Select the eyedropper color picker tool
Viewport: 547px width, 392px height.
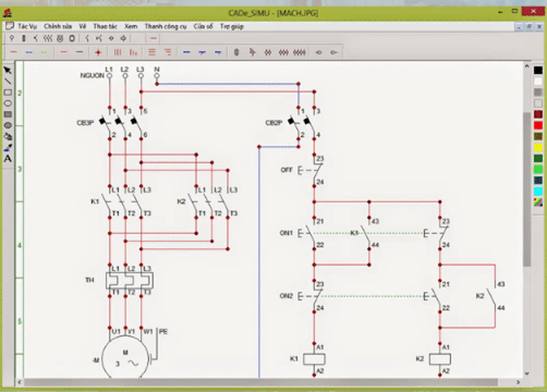(8, 148)
